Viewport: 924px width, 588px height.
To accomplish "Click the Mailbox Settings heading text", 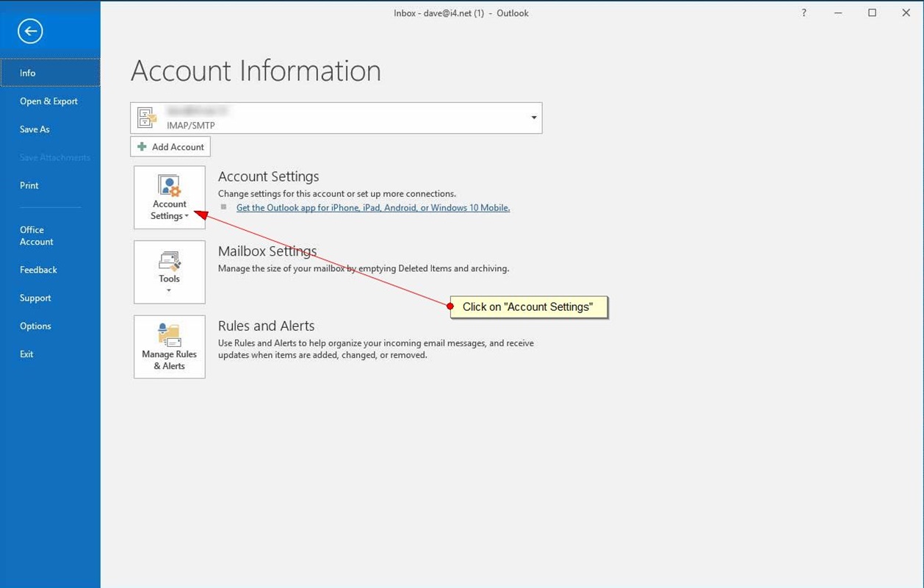I will (x=267, y=251).
